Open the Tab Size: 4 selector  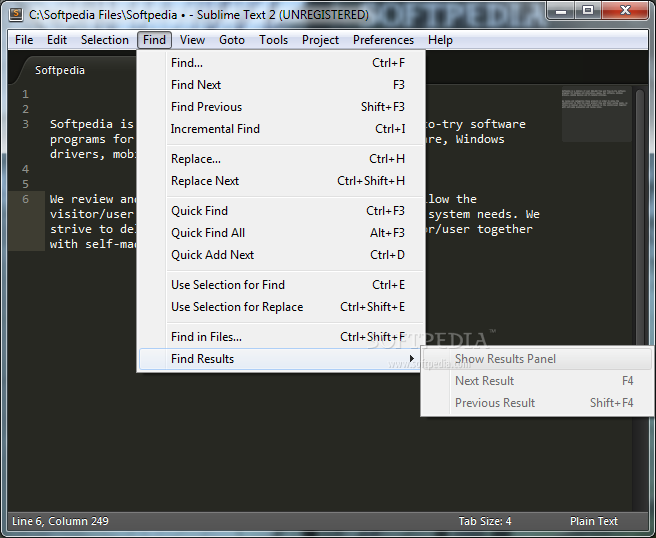(485, 521)
